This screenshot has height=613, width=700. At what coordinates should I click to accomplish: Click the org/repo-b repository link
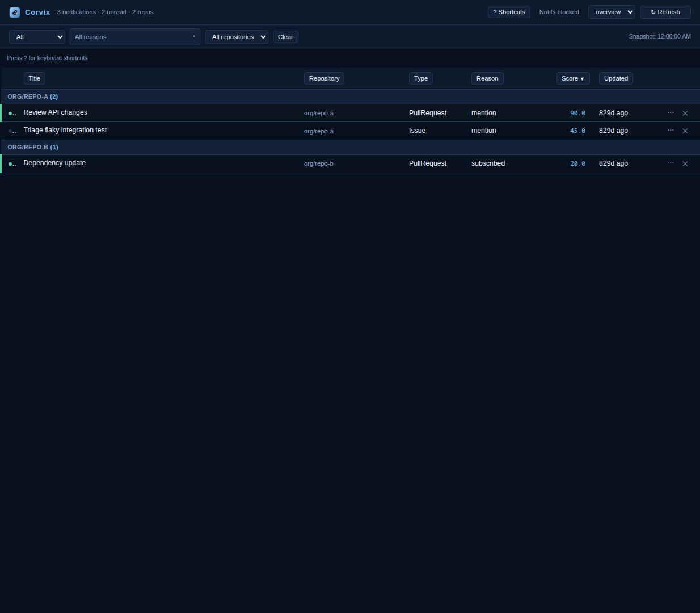[x=319, y=163]
